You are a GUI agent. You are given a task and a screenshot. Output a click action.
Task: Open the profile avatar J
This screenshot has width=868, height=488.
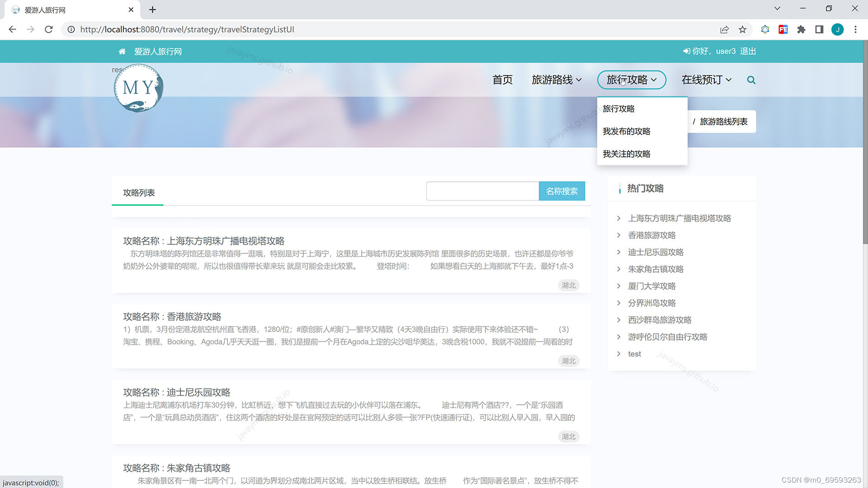point(837,29)
